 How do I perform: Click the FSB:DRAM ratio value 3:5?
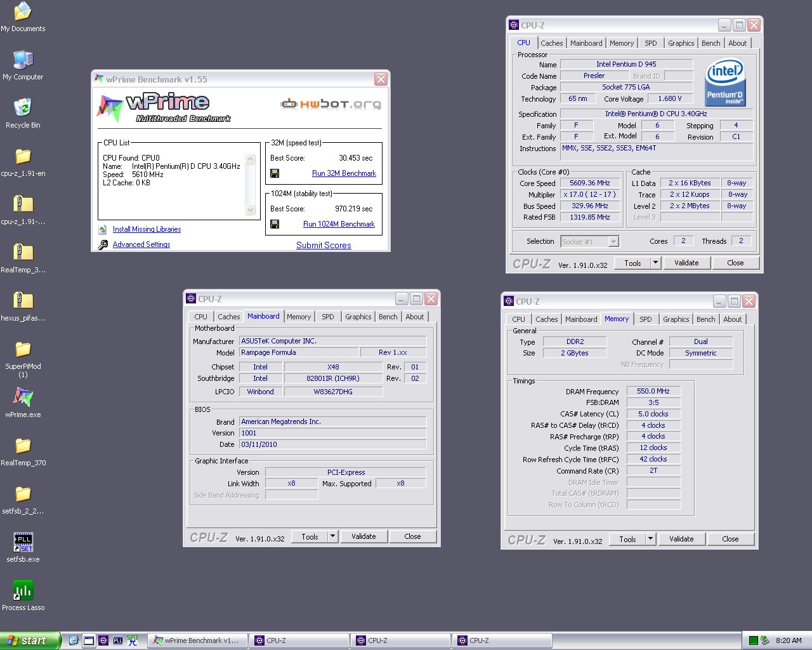(653, 402)
